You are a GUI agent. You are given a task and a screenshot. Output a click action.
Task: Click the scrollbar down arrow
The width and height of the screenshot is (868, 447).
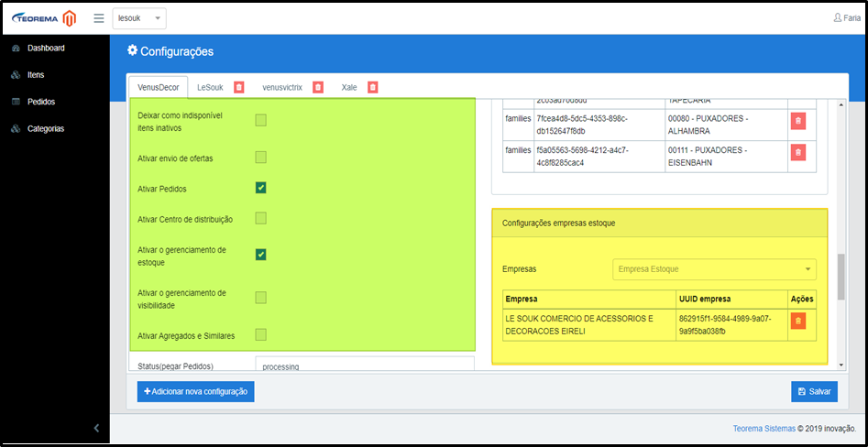click(841, 365)
